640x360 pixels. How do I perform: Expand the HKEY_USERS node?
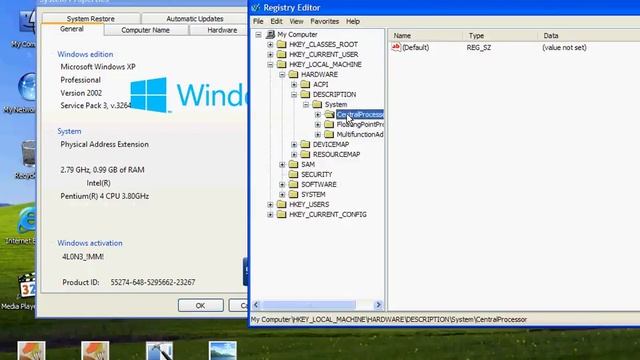(270, 204)
